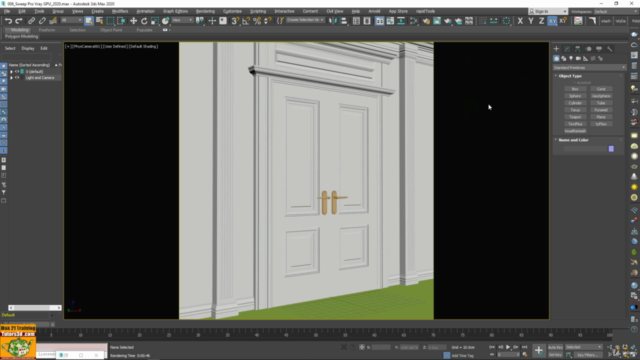Screen dimensions: 640x360
Task: Switch to the Object Paint ribbon tab
Action: tap(111, 30)
